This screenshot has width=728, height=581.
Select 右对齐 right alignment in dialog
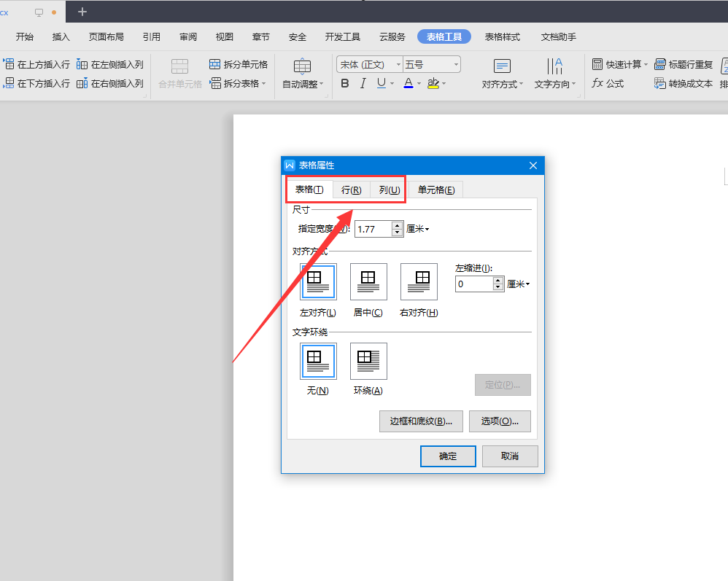click(x=419, y=281)
